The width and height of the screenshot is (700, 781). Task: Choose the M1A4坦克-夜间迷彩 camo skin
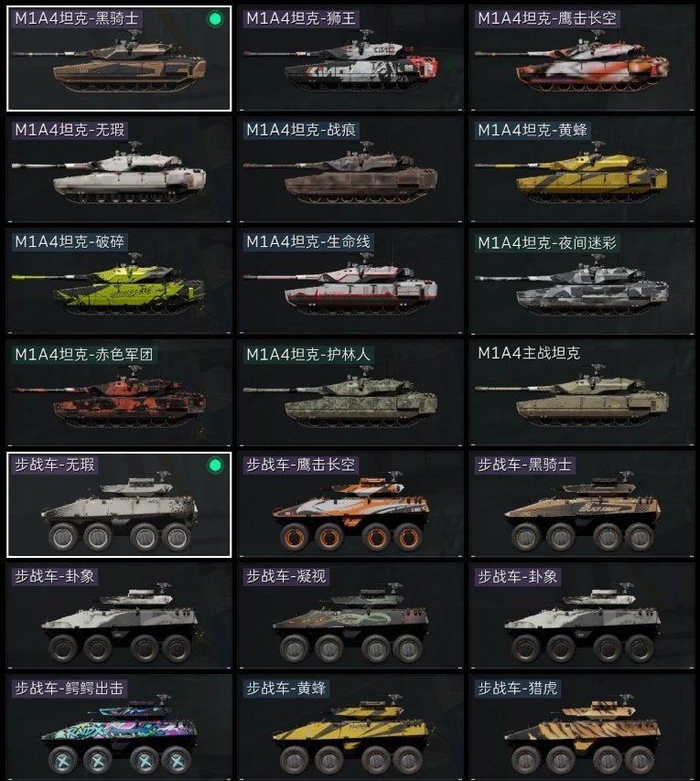582,281
